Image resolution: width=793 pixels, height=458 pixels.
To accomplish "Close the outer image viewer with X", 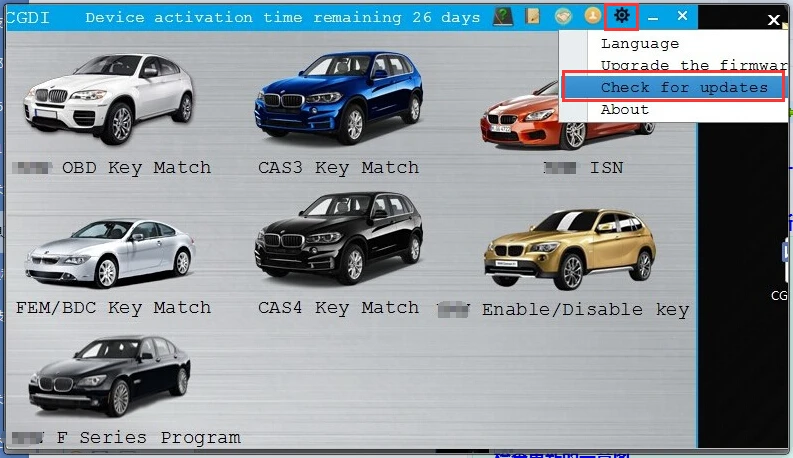I will [773, 20].
